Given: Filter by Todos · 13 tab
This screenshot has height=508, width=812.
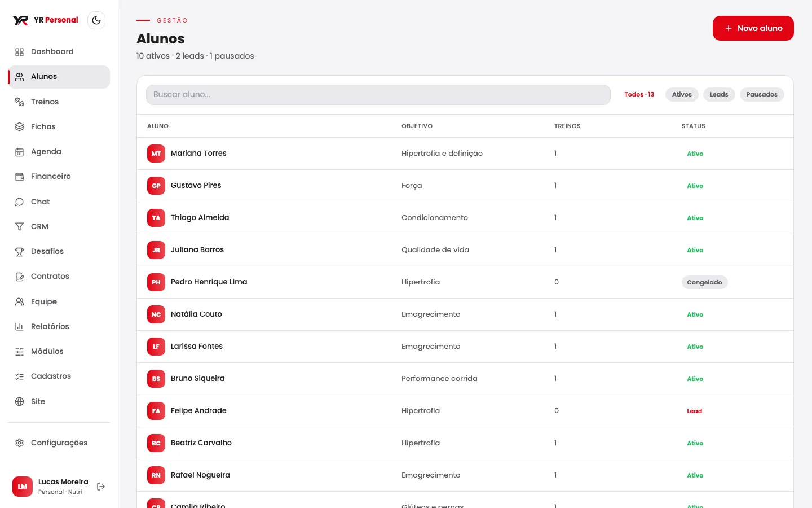Looking at the screenshot, I should 639,95.
